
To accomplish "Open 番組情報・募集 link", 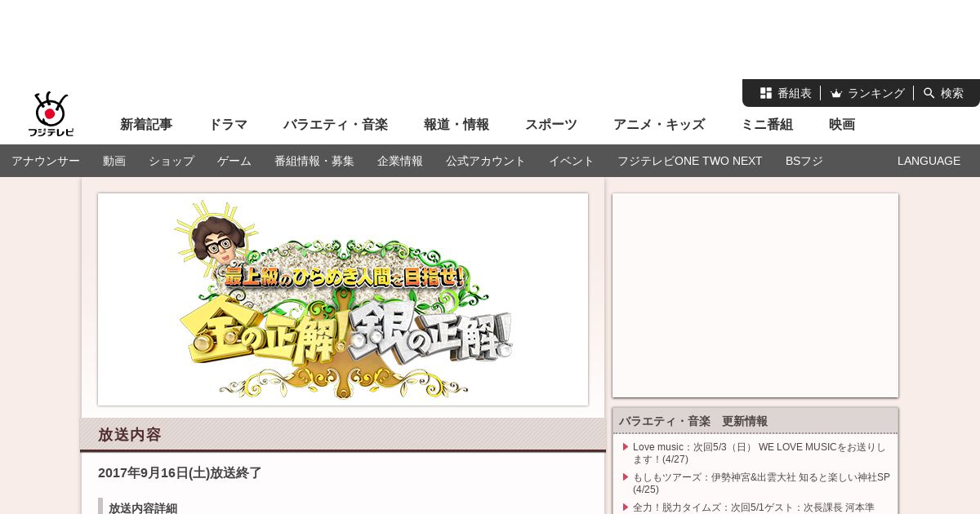I will point(314,161).
